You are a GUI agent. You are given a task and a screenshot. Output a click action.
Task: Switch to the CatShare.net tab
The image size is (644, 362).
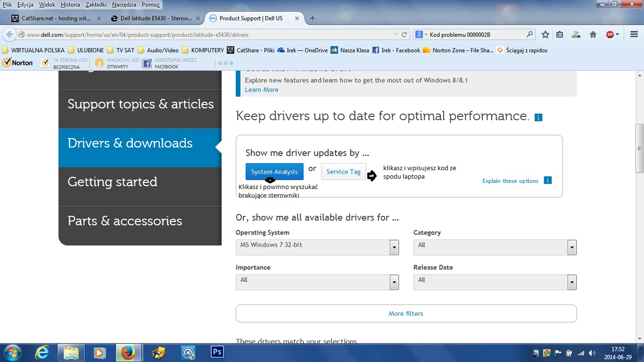[x=56, y=18]
